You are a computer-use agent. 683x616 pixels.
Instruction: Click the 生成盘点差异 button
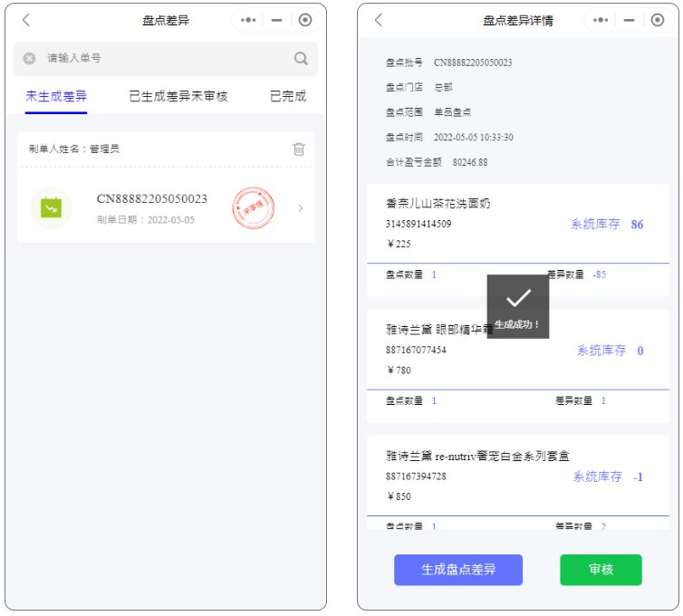(458, 570)
